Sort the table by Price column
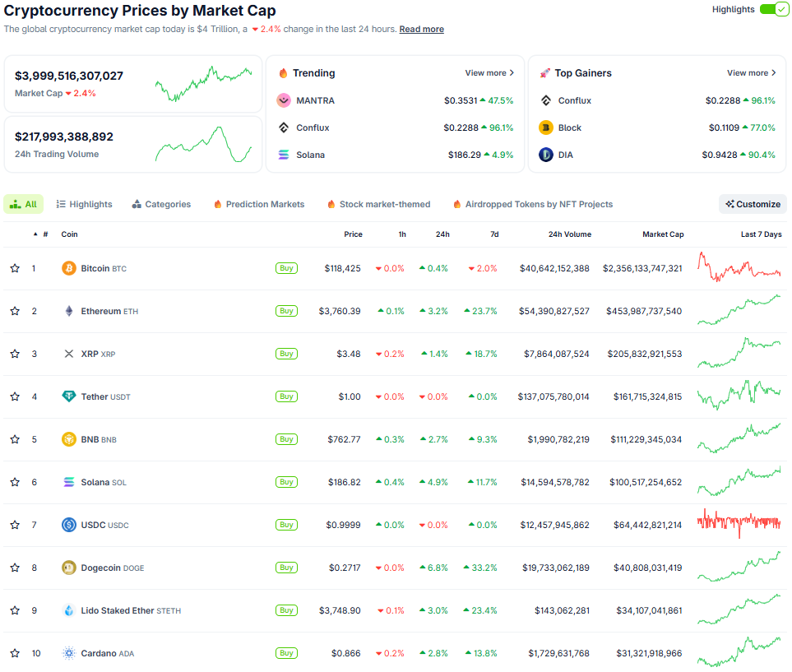The image size is (792, 672). coord(353,234)
